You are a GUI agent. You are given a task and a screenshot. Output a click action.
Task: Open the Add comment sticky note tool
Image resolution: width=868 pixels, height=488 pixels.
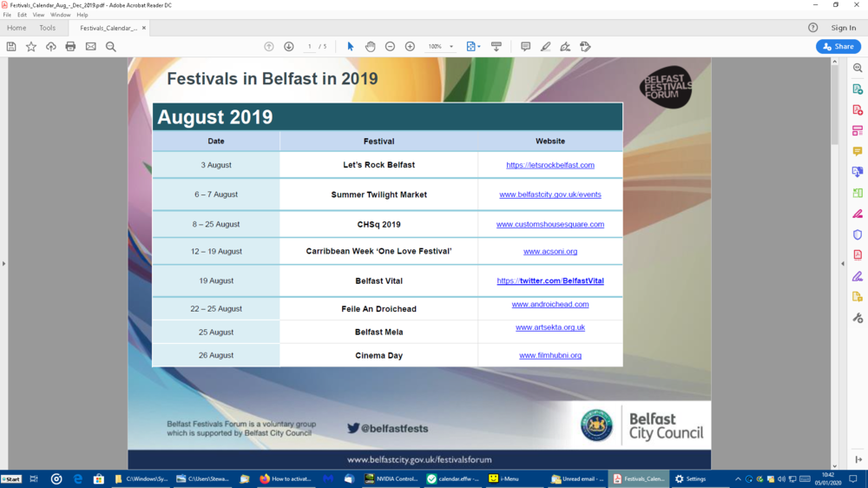[525, 46]
